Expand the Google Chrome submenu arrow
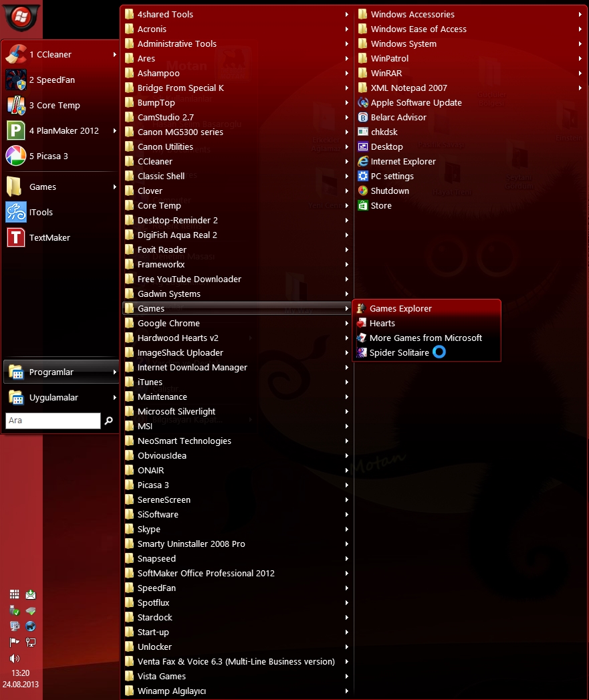Viewport: 589px width, 700px height. [x=347, y=323]
